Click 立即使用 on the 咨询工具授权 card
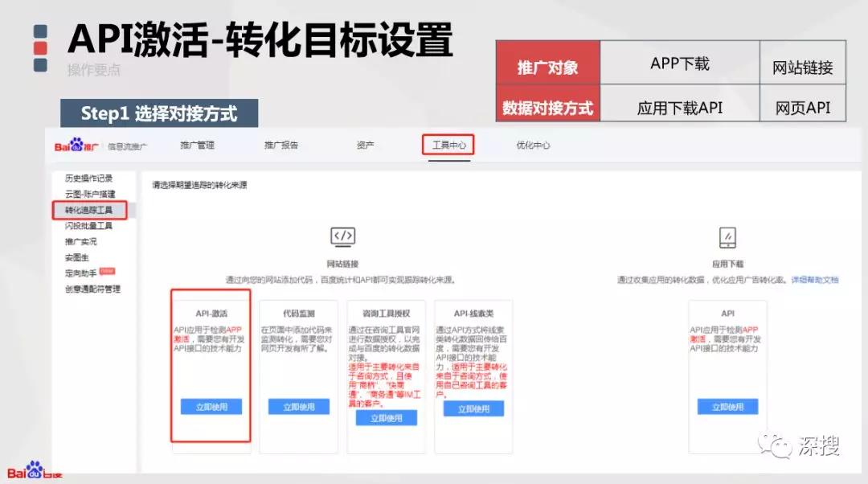The width and height of the screenshot is (868, 484). tap(387, 418)
